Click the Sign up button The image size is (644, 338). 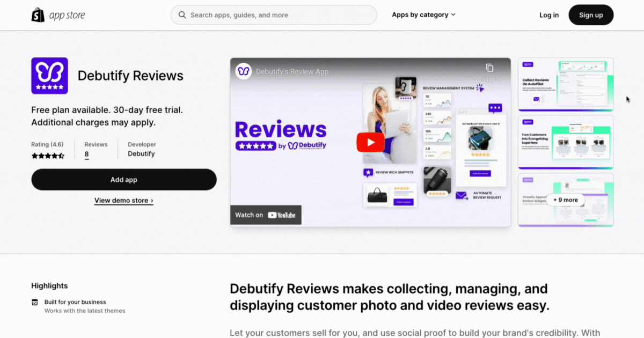(591, 15)
